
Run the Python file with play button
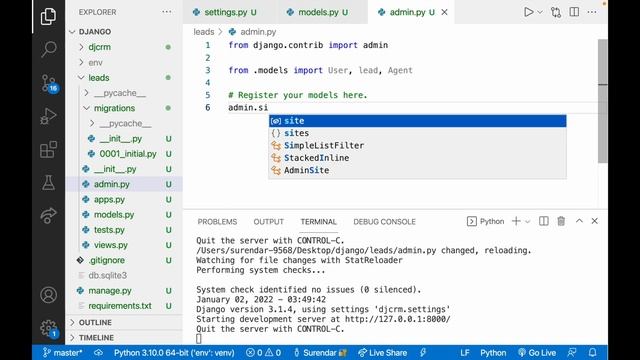[529, 12]
